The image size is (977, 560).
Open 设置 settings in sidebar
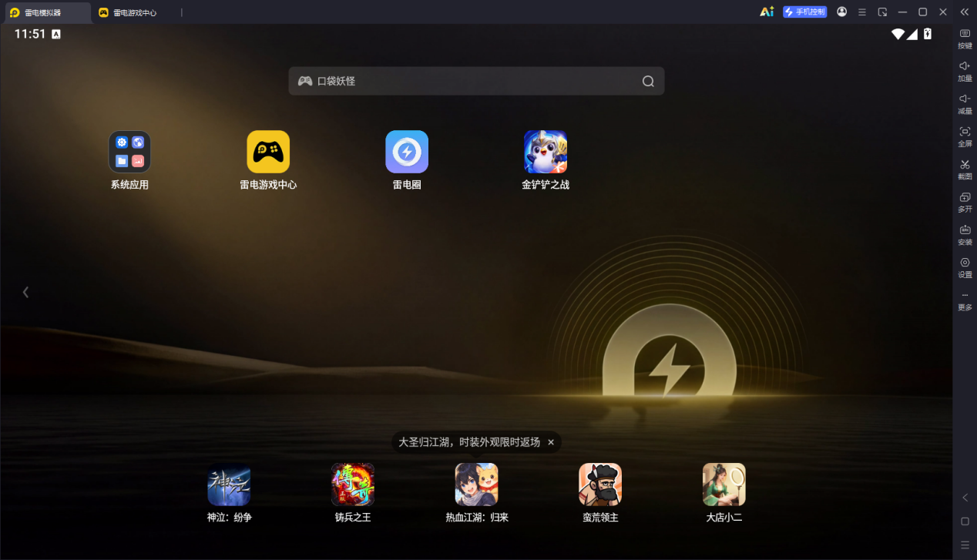965,267
